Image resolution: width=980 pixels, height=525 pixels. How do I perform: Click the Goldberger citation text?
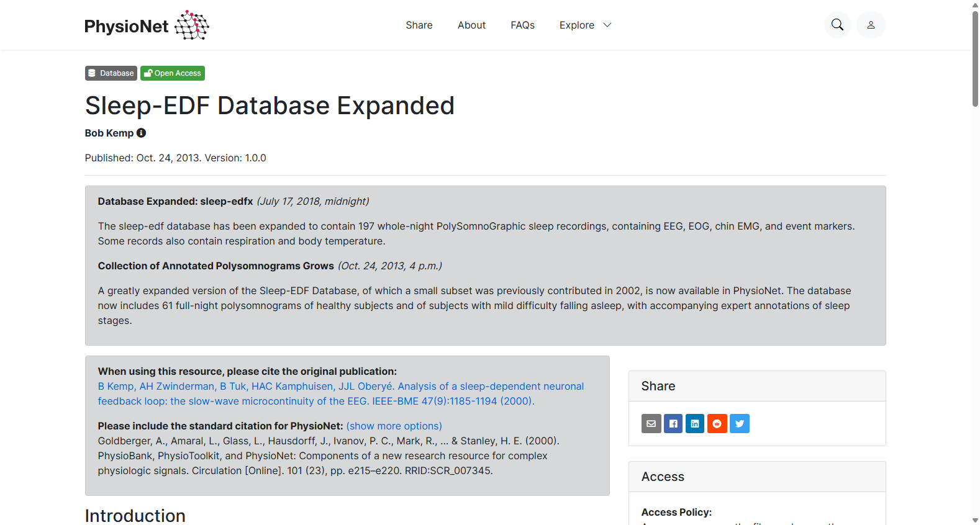point(329,455)
